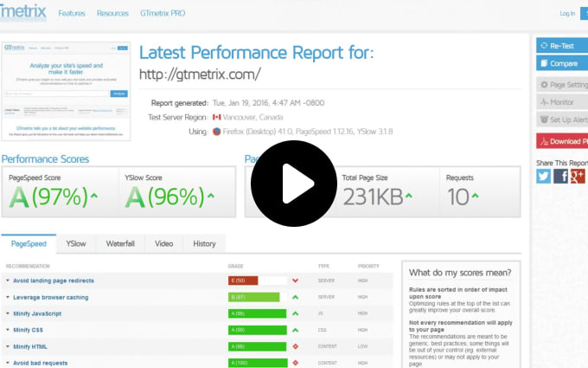Click the red down arrow for redirects
This screenshot has height=368, width=588.
296,281
